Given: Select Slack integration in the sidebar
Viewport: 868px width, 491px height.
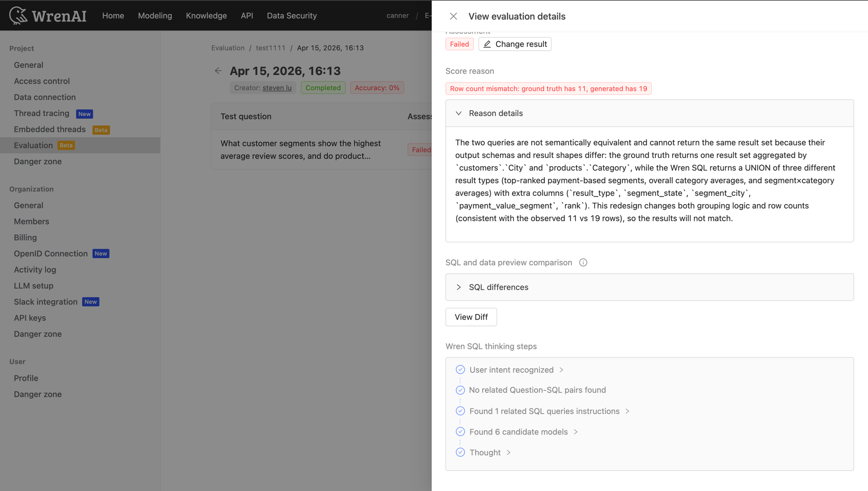Looking at the screenshot, I should pos(45,302).
